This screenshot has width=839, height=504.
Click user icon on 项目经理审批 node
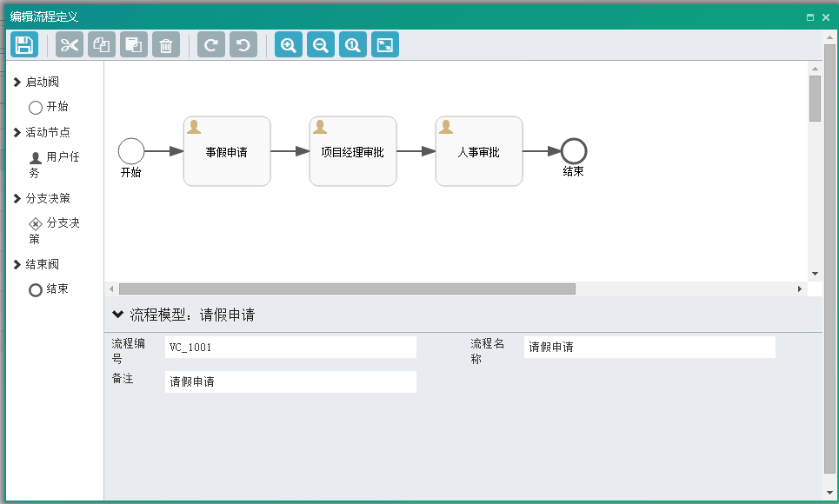click(320, 127)
